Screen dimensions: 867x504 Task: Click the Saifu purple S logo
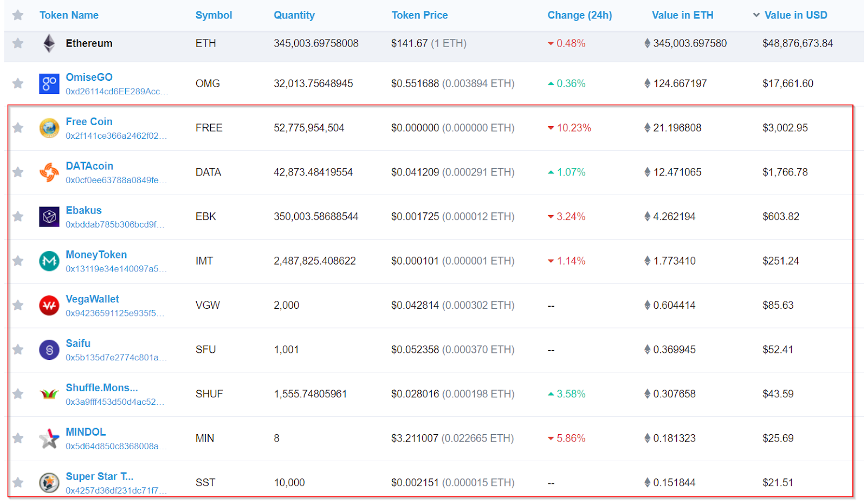click(49, 350)
